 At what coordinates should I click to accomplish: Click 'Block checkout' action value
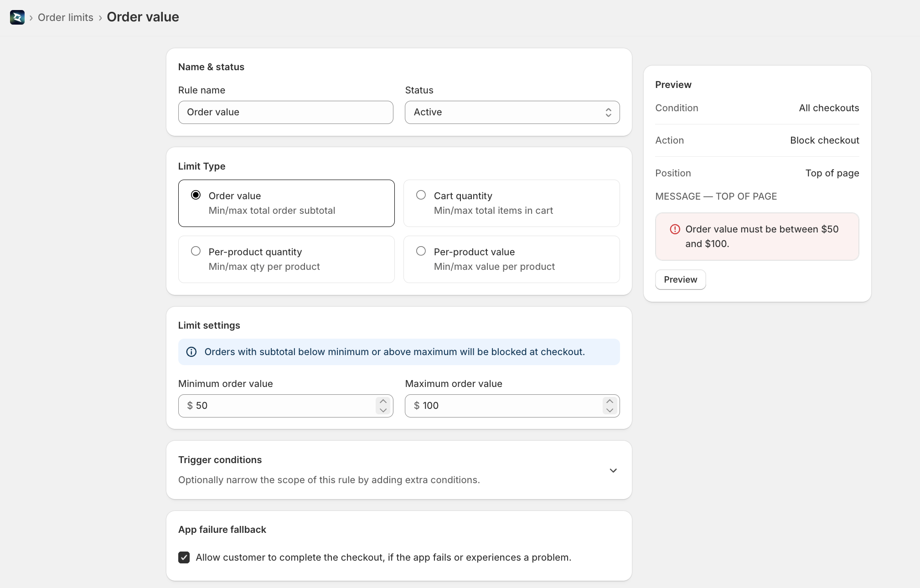coord(825,140)
